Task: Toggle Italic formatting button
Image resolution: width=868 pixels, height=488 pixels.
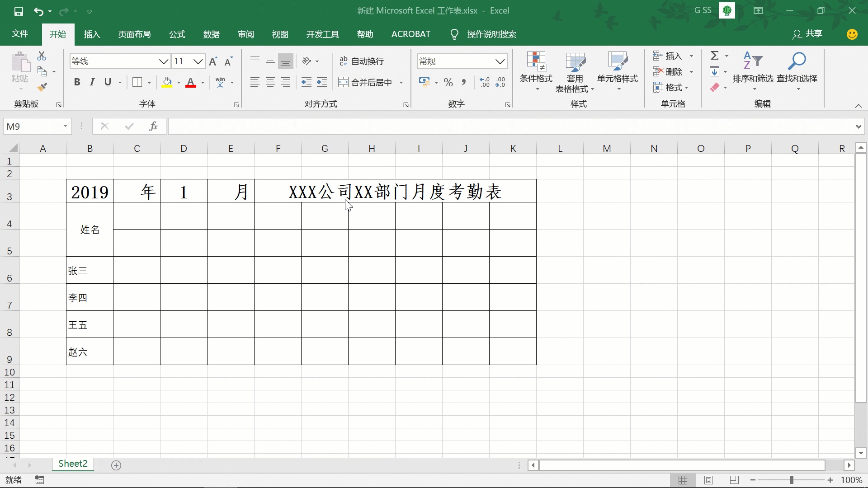Action: point(92,82)
